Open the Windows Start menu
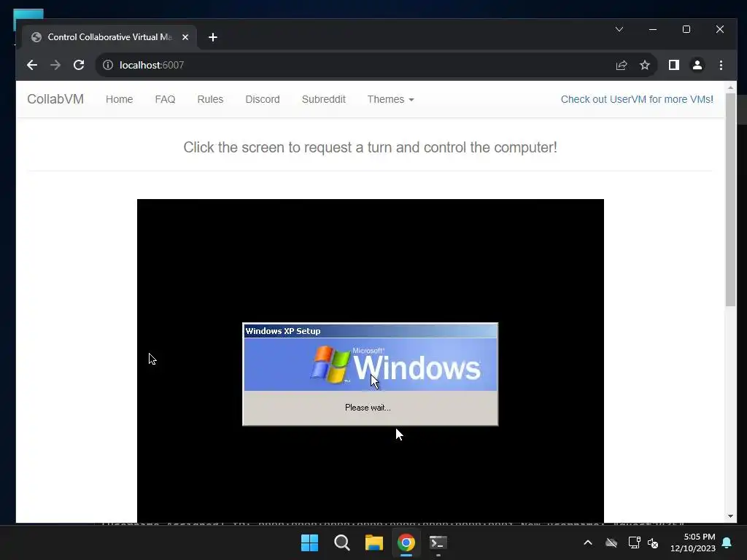 (309, 542)
